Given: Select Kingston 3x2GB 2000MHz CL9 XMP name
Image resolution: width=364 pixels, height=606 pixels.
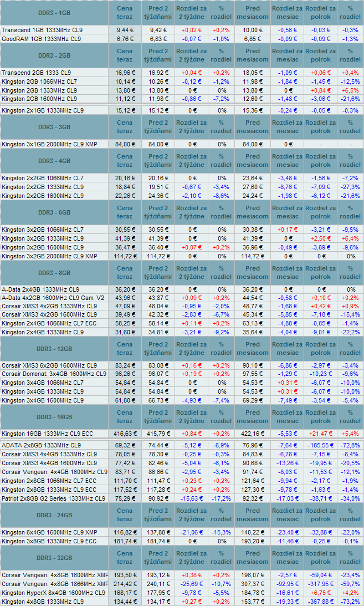Looking at the screenshot, I should (49, 256).
